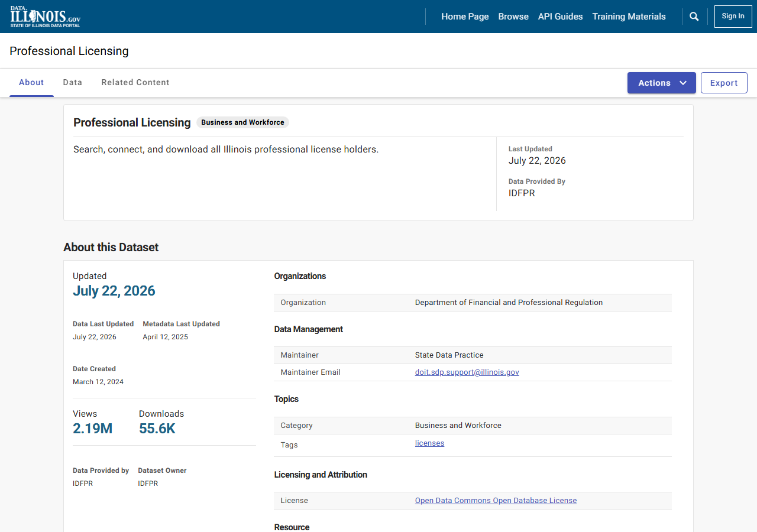Click the large 'July 22, 2026' updated date

(x=114, y=291)
